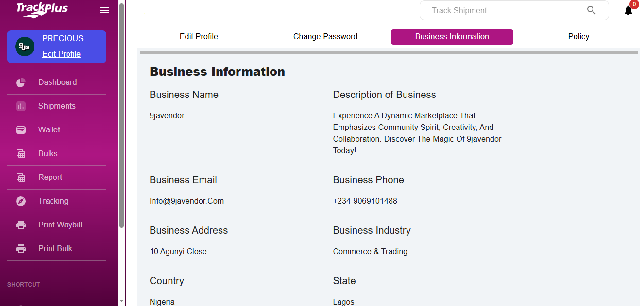Click the Print Bulk printer icon
This screenshot has height=306, width=644.
tap(21, 249)
